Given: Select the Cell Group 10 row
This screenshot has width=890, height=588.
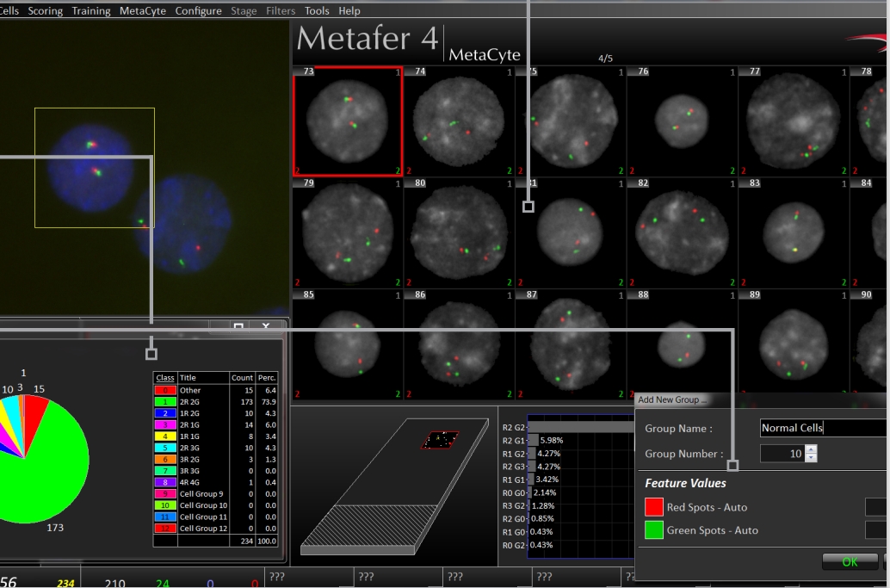Looking at the screenshot, I should coord(216,505).
